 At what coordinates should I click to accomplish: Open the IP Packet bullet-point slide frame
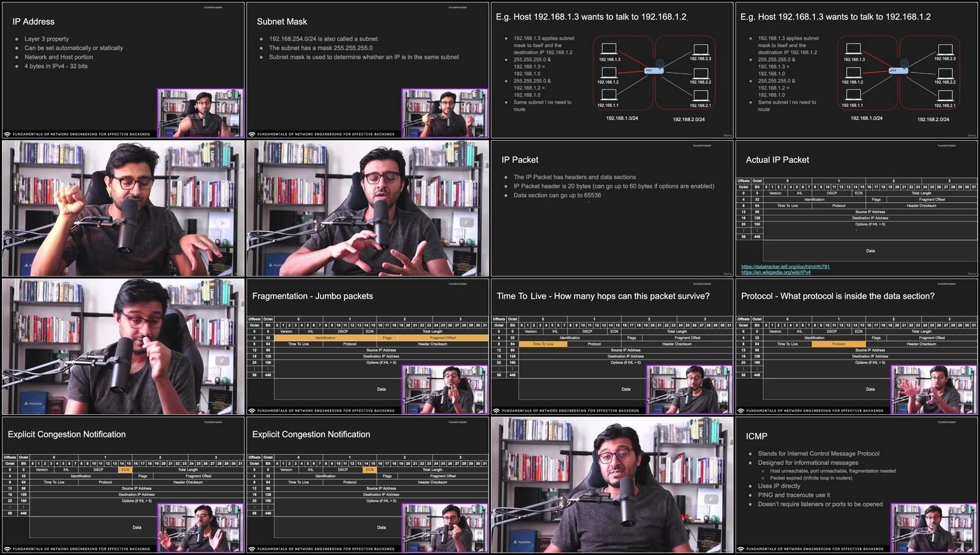pos(612,208)
